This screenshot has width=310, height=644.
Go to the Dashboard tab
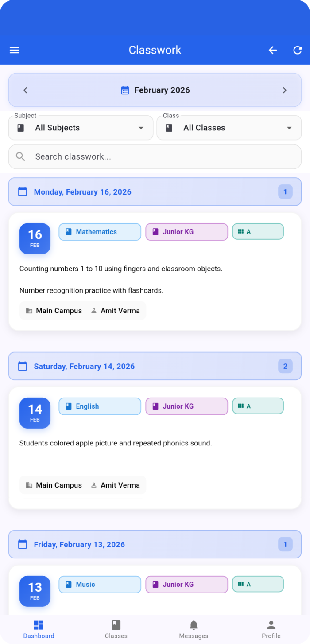[39, 629]
